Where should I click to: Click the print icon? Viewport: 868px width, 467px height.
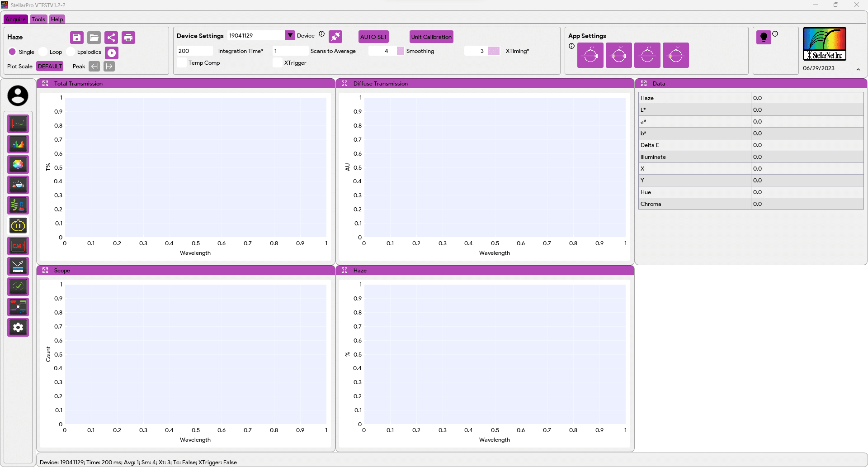[128, 38]
